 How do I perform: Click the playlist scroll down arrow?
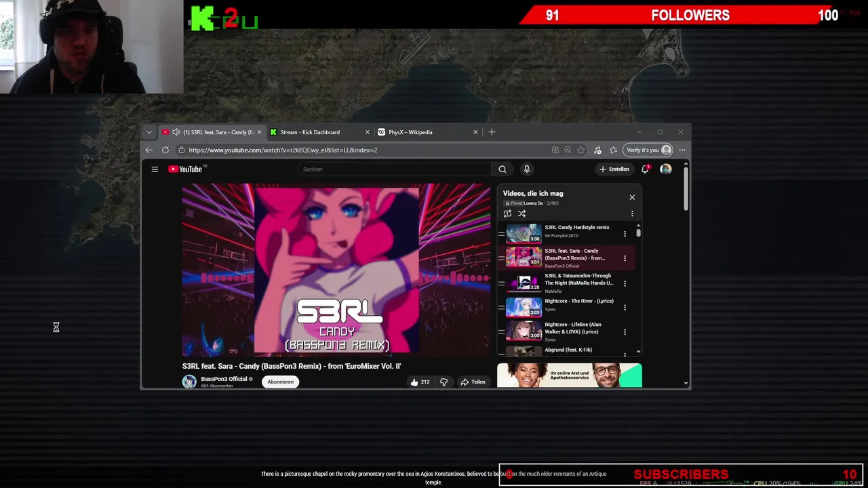pos(638,352)
